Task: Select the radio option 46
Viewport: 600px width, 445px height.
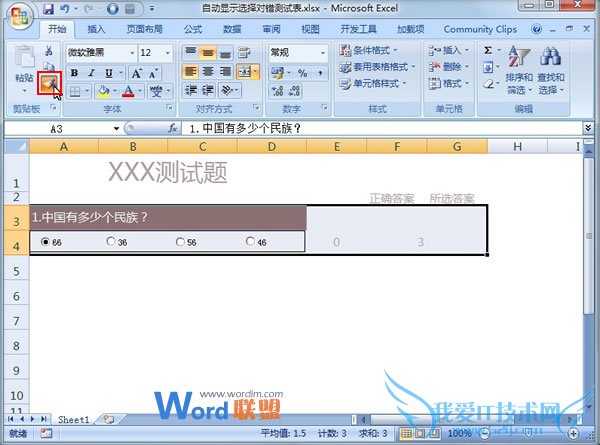Action: tap(250, 241)
